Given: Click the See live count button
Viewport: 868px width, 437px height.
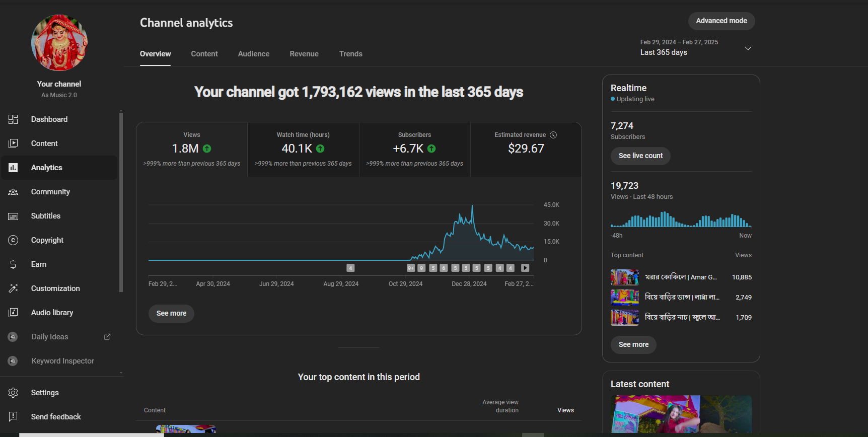Looking at the screenshot, I should [x=640, y=156].
